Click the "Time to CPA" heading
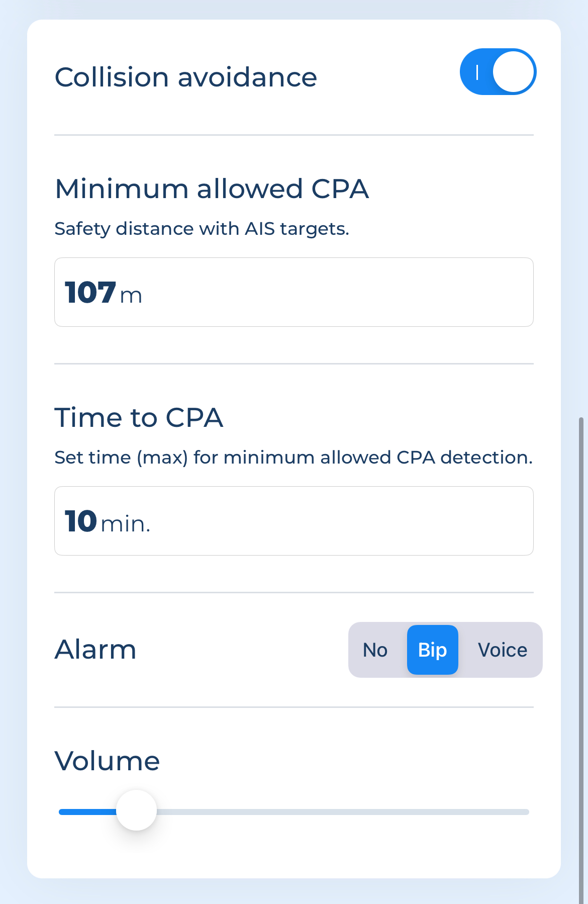 (139, 417)
